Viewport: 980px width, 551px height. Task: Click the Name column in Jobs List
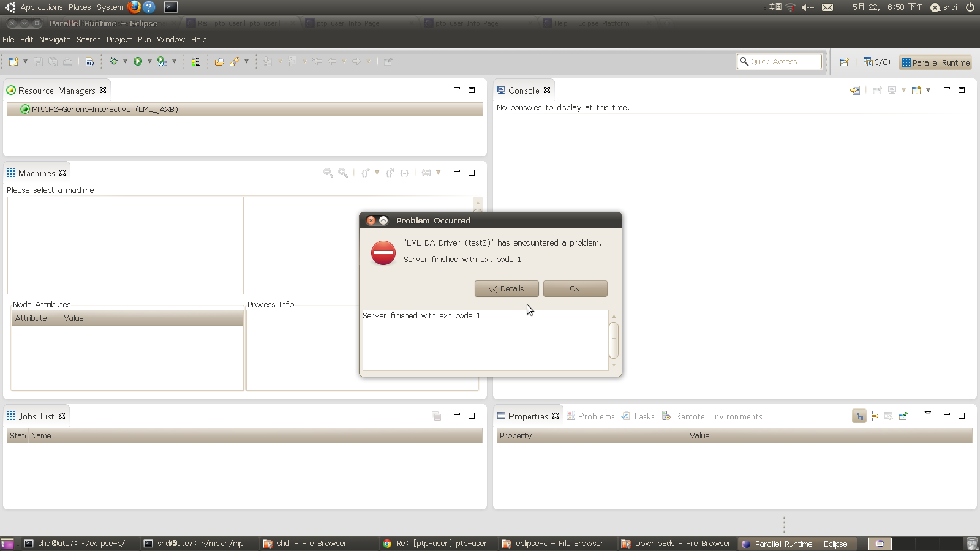tap(255, 436)
